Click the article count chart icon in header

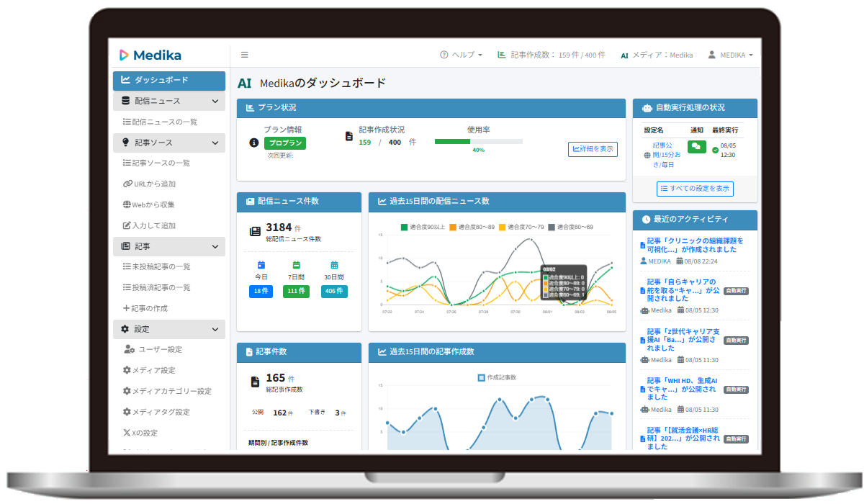point(501,55)
